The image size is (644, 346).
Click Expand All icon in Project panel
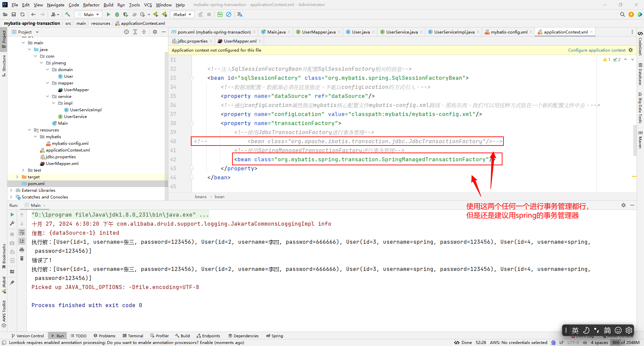[x=135, y=32]
